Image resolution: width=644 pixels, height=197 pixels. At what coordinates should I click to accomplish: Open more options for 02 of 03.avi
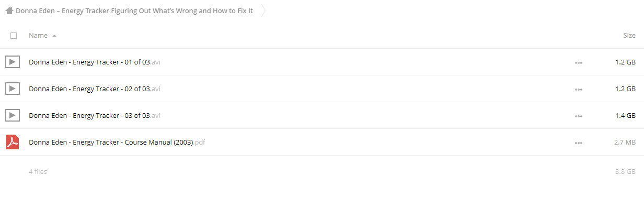pyautogui.click(x=578, y=90)
